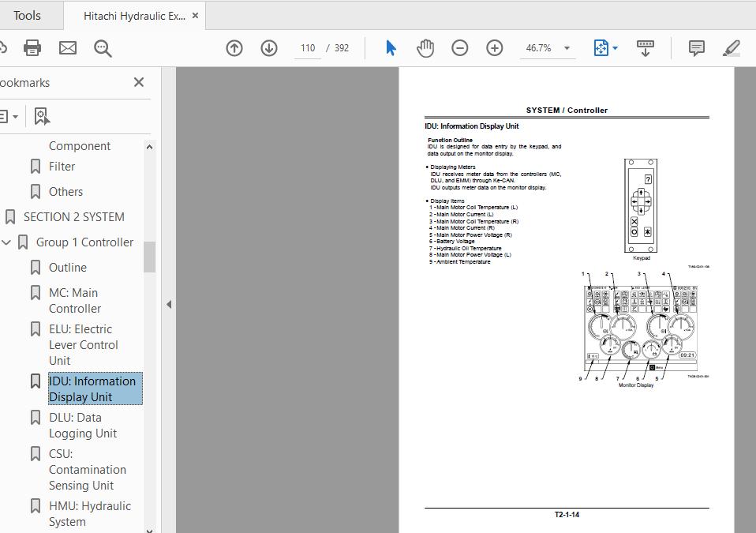Select the arrow selection tool

(389, 47)
